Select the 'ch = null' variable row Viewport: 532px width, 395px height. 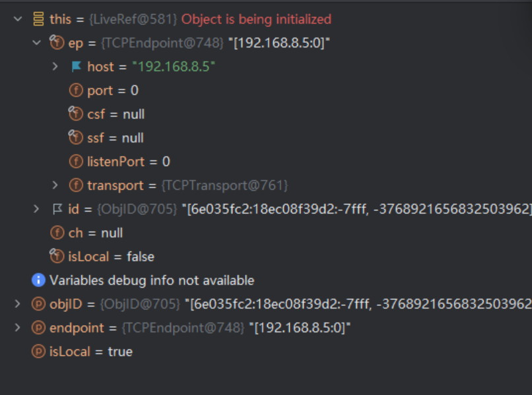click(x=96, y=233)
